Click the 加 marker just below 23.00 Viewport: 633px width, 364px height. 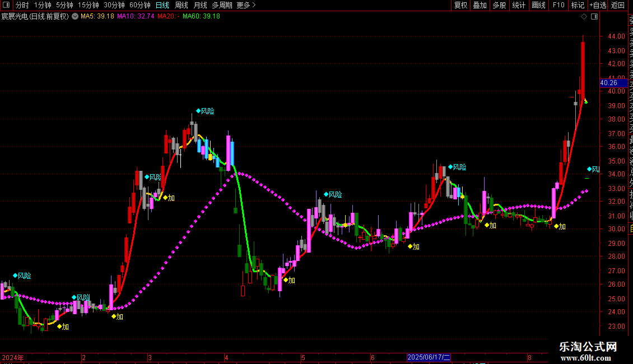point(63,326)
